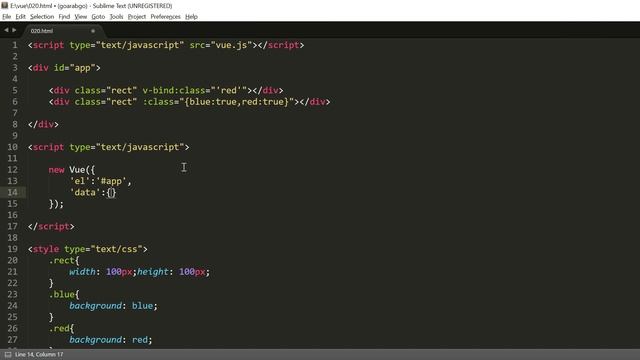Click the '.rect{' selector on line 20

coord(64,260)
